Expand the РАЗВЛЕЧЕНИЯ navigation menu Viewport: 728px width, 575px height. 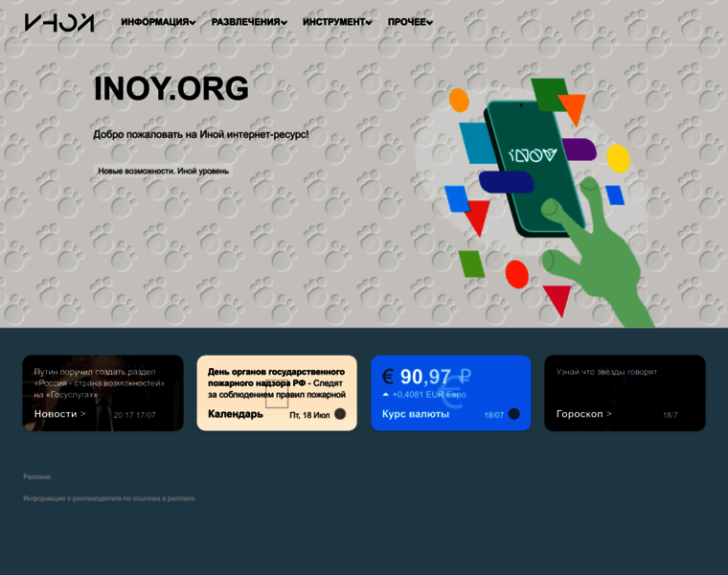click(249, 22)
